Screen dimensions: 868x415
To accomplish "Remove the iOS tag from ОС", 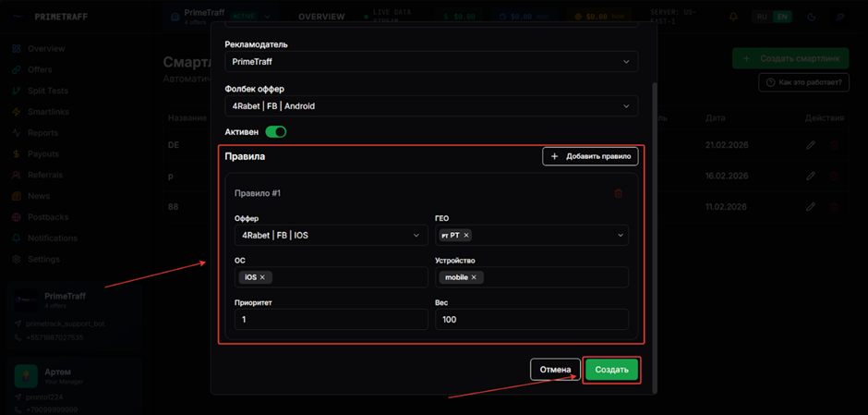I will click(x=262, y=277).
